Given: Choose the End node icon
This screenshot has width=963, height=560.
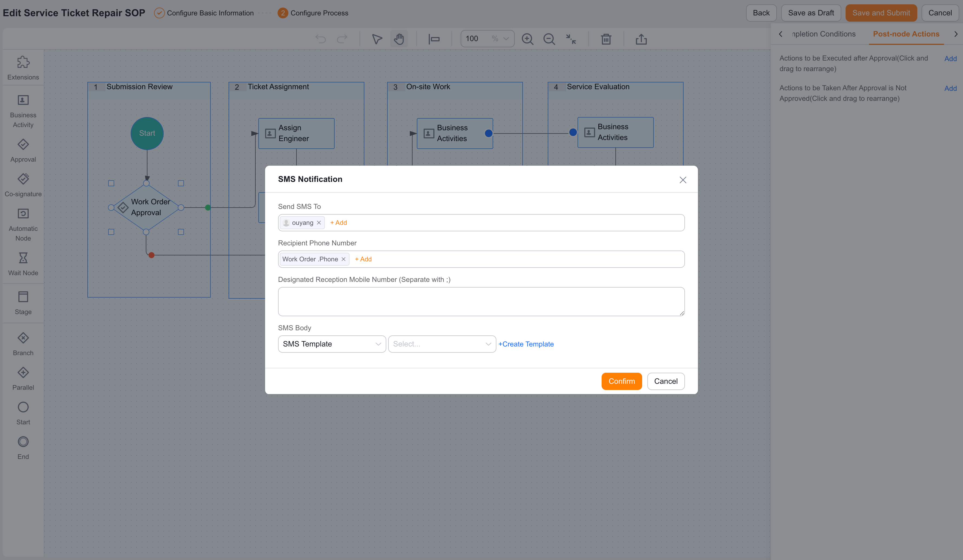Looking at the screenshot, I should (x=23, y=442).
